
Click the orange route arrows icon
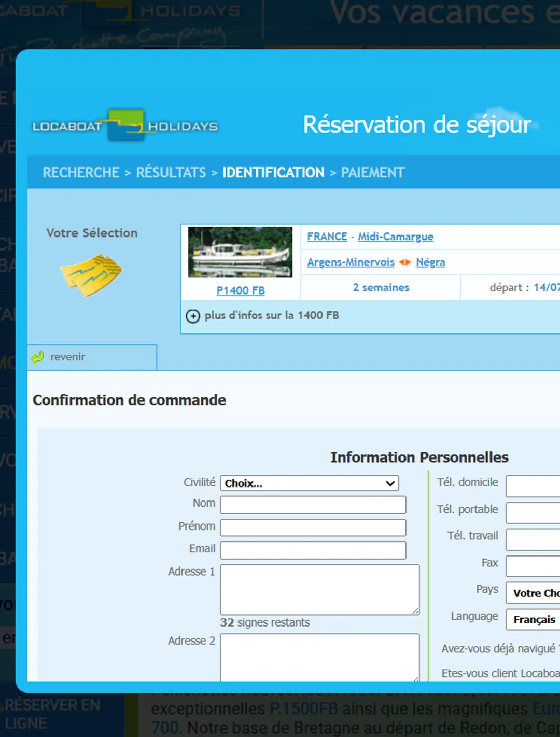[405, 262]
